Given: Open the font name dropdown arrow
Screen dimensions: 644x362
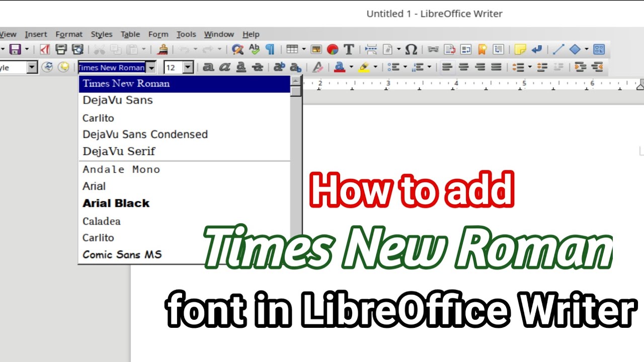Looking at the screenshot, I should click(151, 67).
